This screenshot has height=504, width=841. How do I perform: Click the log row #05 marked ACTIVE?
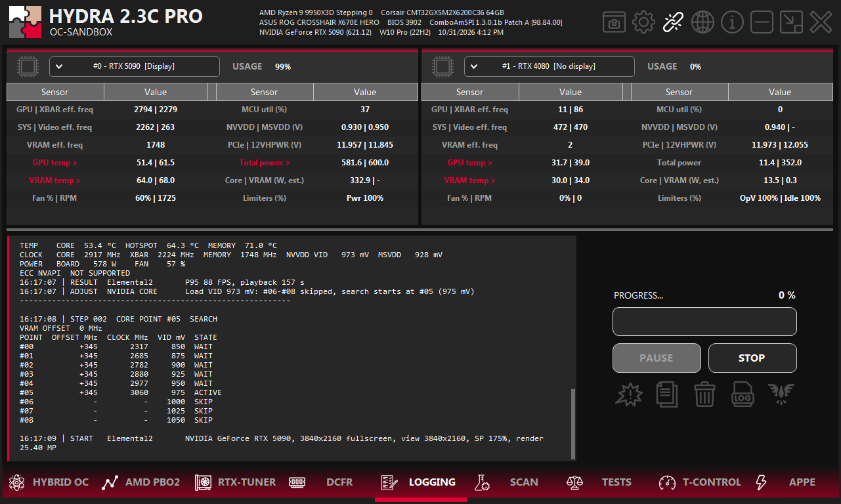pyautogui.click(x=121, y=392)
